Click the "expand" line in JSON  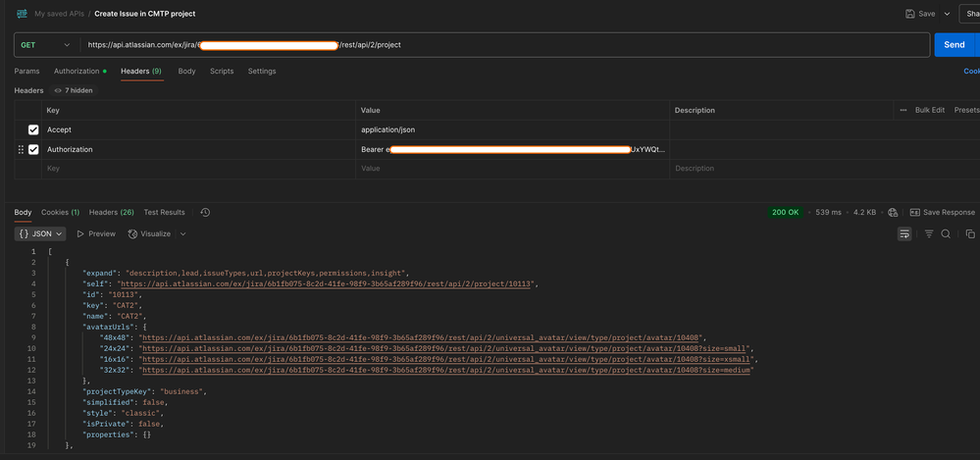tap(245, 273)
